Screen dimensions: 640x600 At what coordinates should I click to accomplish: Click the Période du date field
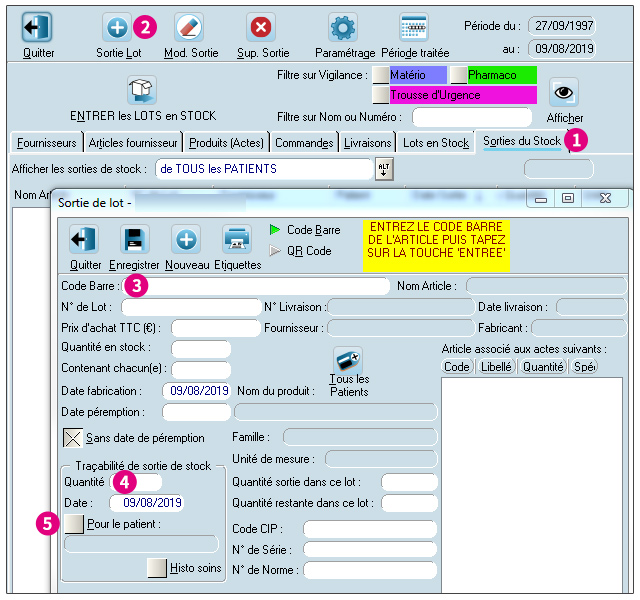coord(562,26)
